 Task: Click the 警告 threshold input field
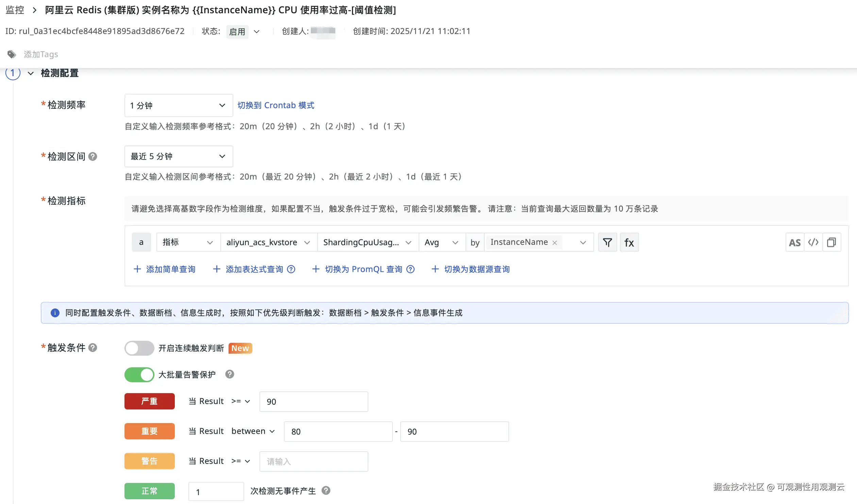coord(313,461)
